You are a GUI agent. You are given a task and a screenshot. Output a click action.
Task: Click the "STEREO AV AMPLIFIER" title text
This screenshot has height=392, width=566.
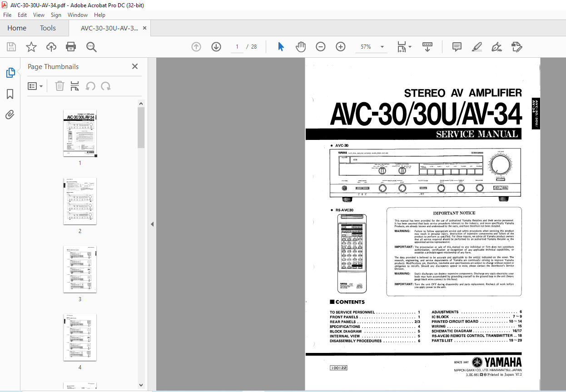pyautogui.click(x=463, y=93)
